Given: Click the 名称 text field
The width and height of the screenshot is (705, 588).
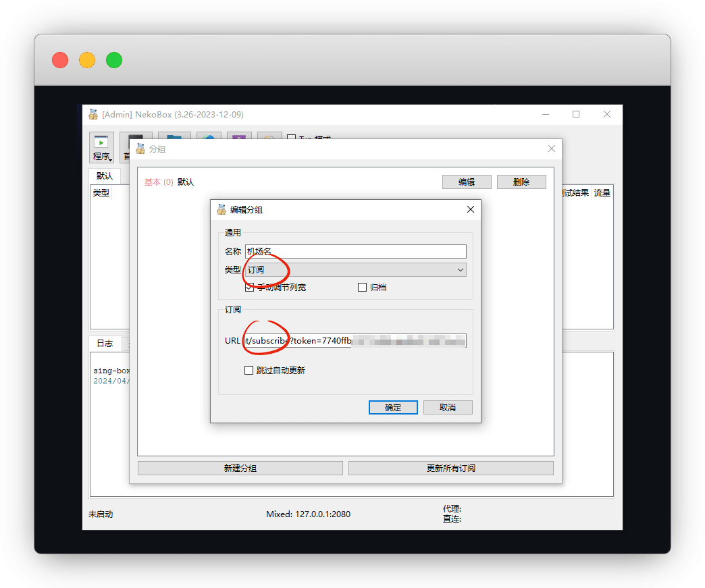Looking at the screenshot, I should [355, 251].
